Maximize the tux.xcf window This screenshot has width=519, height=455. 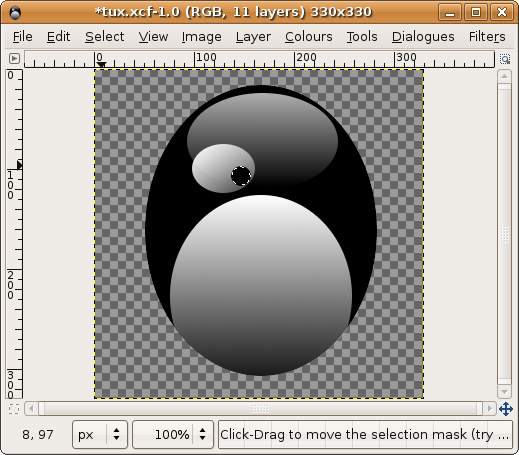476,12
